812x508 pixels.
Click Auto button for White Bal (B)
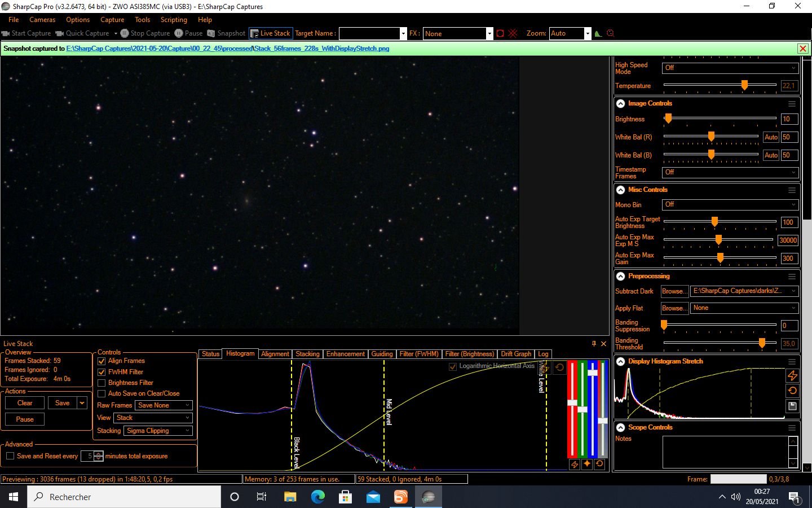[x=771, y=155]
